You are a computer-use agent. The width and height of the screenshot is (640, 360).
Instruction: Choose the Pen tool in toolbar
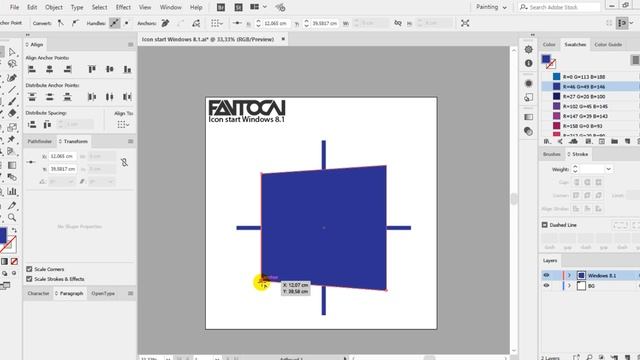pos(12,77)
